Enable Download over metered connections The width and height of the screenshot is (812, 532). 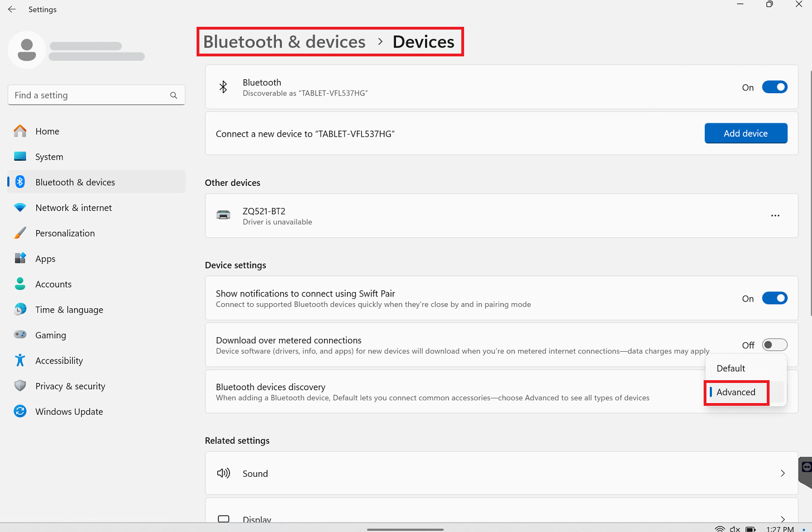pos(775,344)
